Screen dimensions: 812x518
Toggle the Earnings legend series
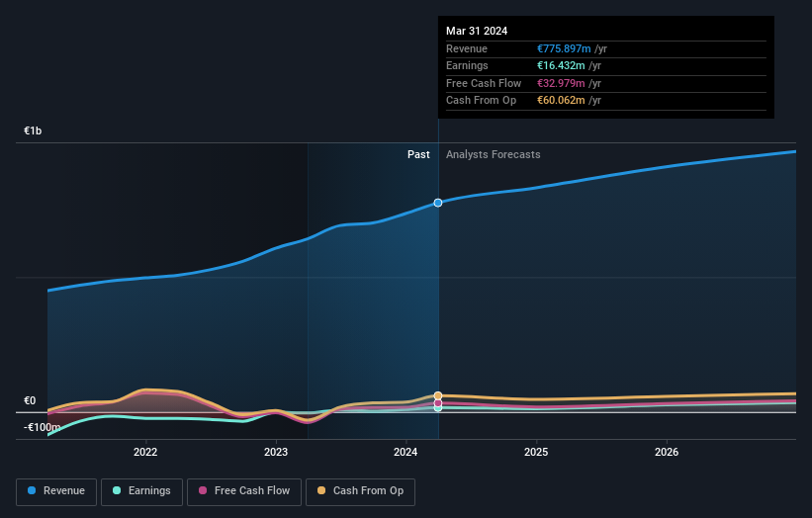click(141, 491)
